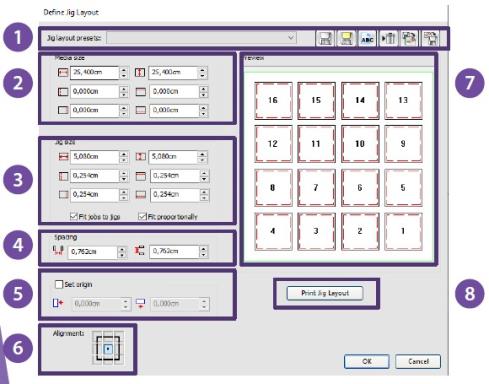
Task: Select jig 6 in the preview
Action: pyautogui.click(x=360, y=188)
